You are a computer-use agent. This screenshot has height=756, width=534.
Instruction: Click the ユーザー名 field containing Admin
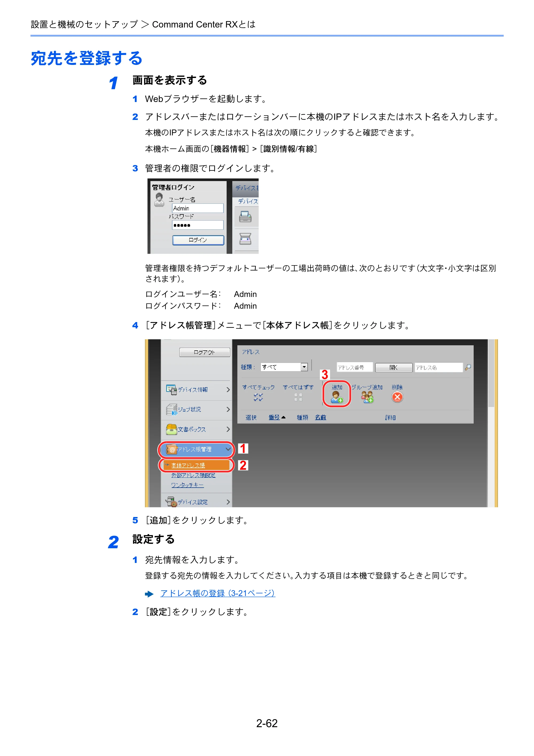pos(198,208)
